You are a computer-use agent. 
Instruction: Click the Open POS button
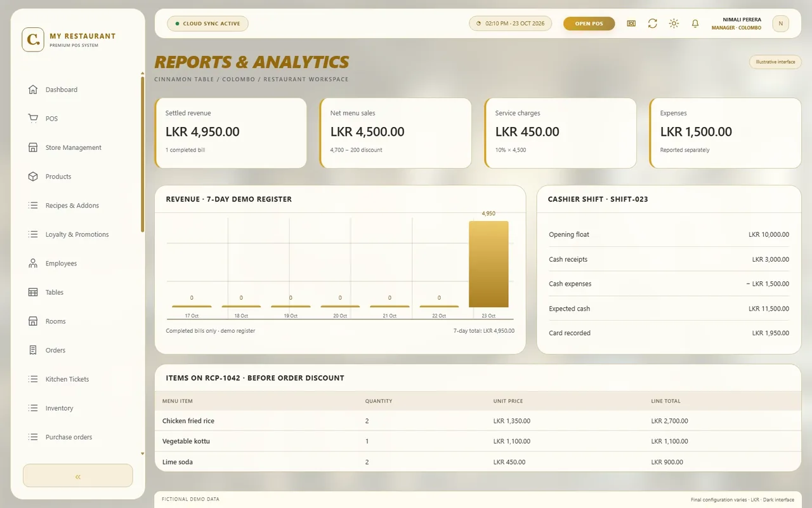589,23
